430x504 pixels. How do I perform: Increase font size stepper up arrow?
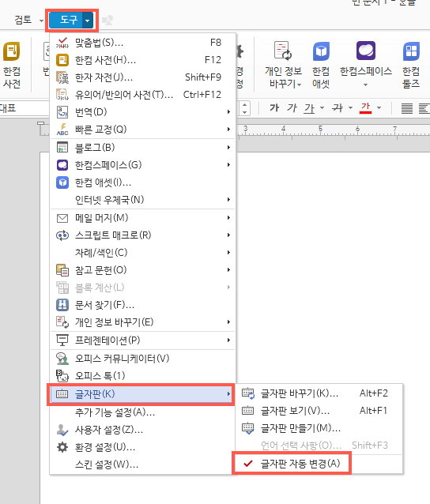pos(245,105)
